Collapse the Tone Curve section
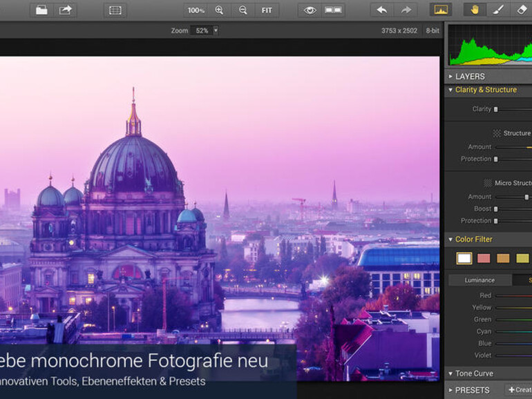This screenshot has height=399, width=532. (x=474, y=373)
